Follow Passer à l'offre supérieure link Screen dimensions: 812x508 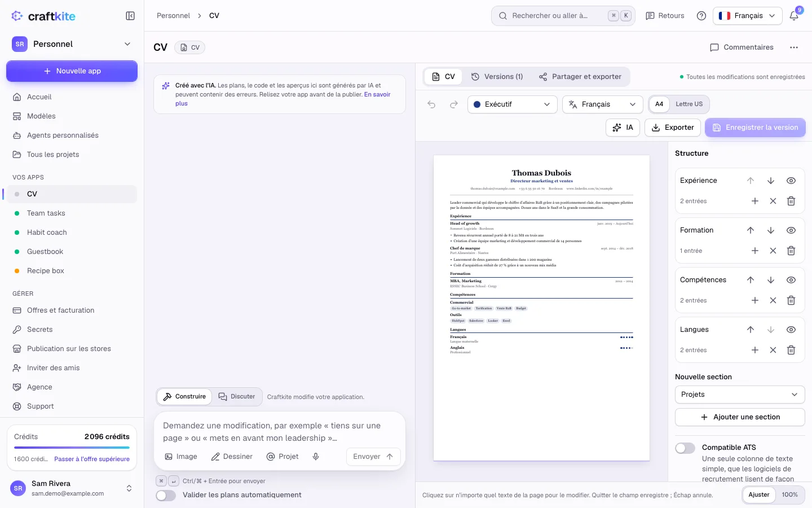tap(92, 459)
